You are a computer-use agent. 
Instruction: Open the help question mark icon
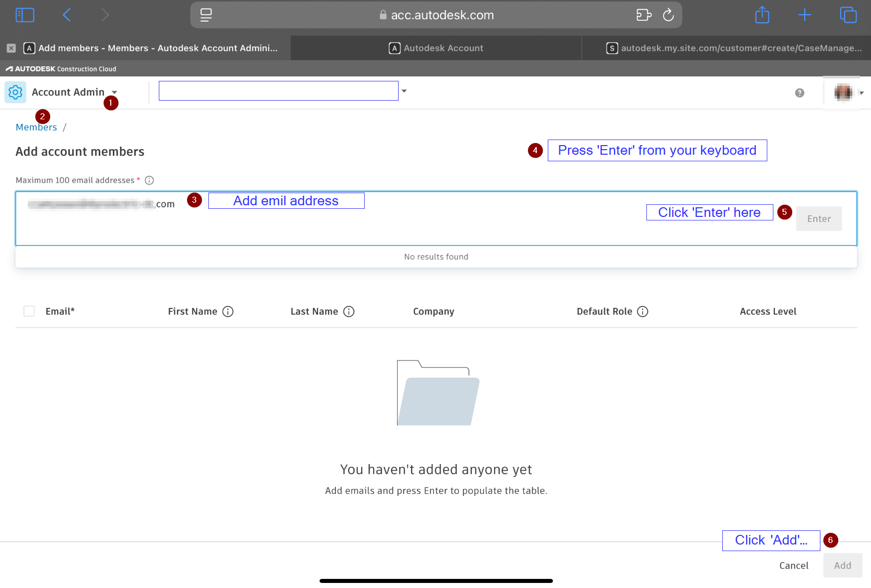[x=799, y=93]
